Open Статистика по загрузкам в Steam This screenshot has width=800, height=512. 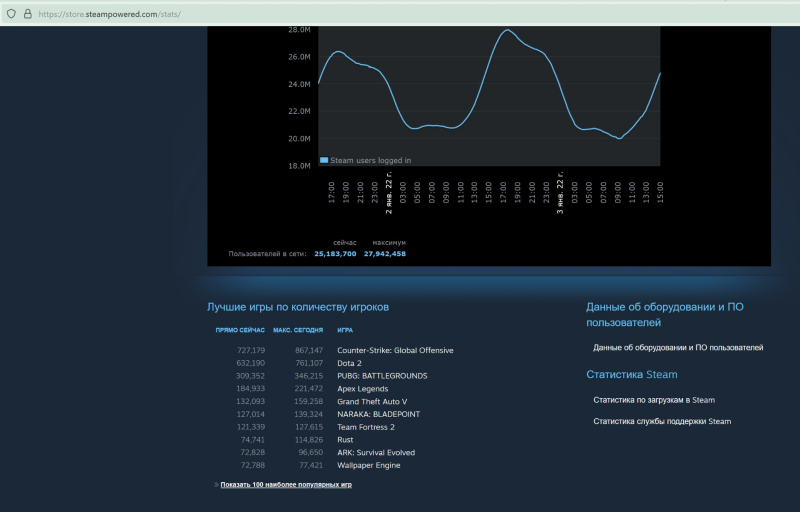pyautogui.click(x=654, y=400)
